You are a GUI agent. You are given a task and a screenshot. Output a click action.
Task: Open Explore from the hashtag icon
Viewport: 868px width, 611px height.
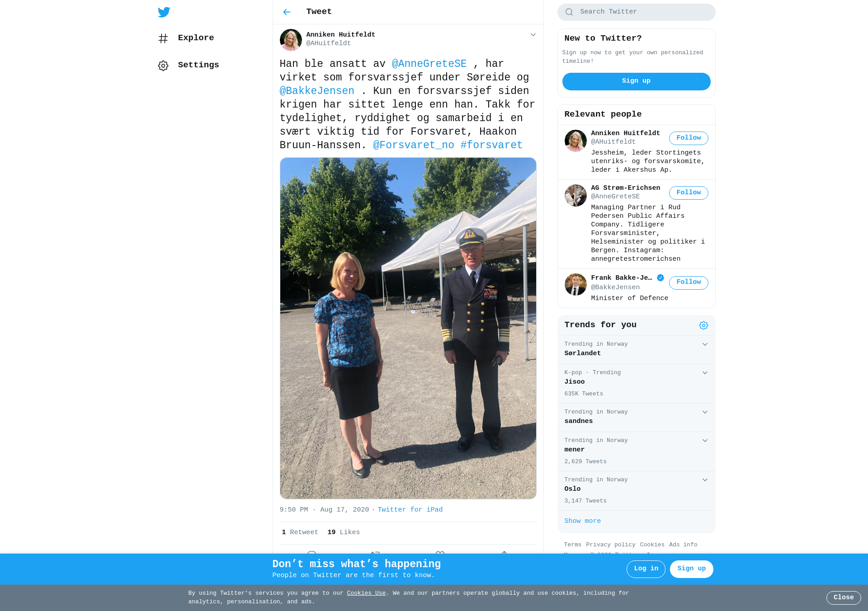coord(163,38)
